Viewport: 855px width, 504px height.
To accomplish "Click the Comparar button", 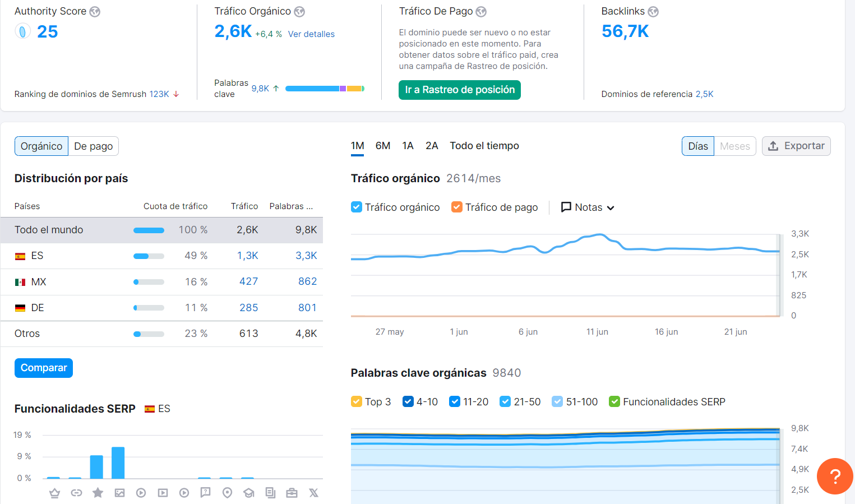I will pos(44,368).
